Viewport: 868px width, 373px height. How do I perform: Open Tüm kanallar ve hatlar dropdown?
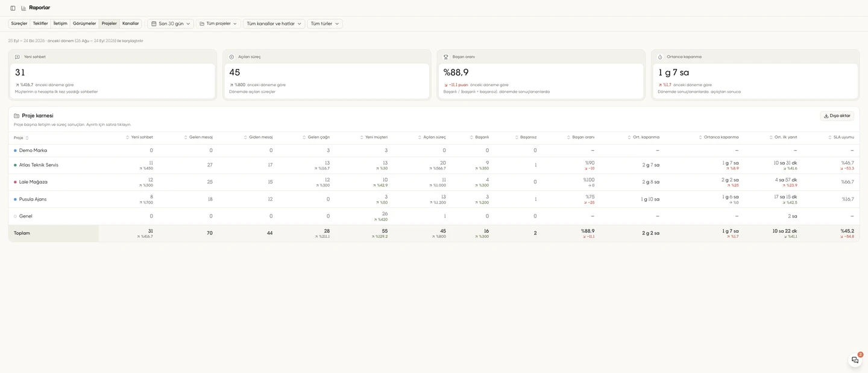click(274, 24)
